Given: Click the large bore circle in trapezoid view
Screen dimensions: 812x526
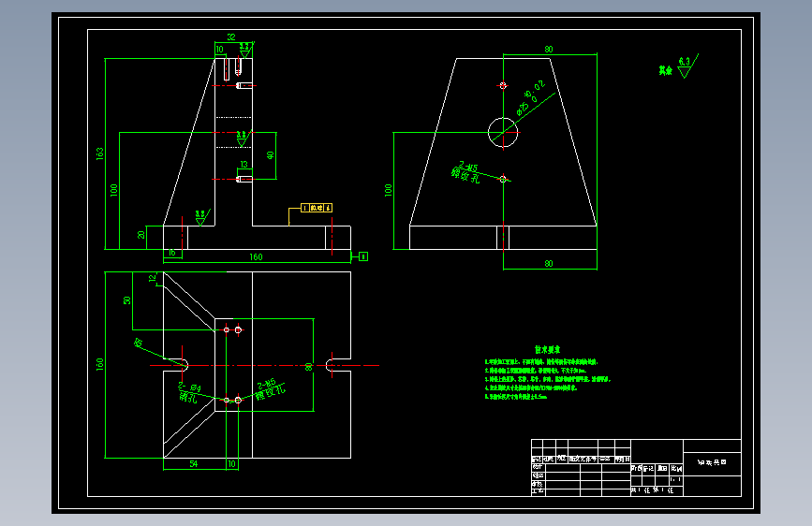Looking at the screenshot, I should click(x=503, y=133).
